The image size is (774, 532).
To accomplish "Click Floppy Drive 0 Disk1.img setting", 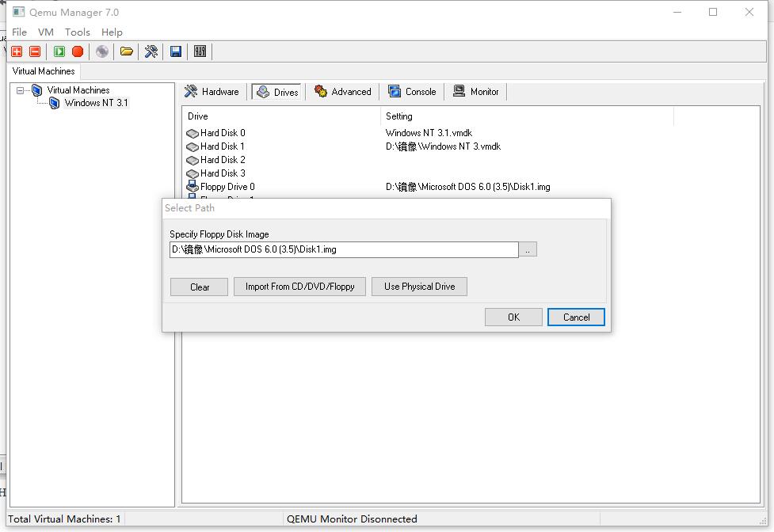I will (468, 187).
